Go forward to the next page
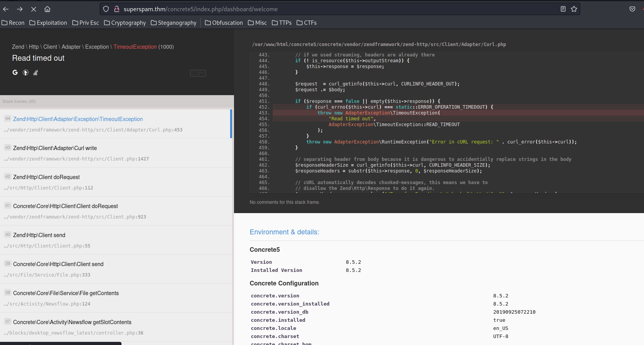This screenshot has width=644, height=345. pyautogui.click(x=20, y=9)
